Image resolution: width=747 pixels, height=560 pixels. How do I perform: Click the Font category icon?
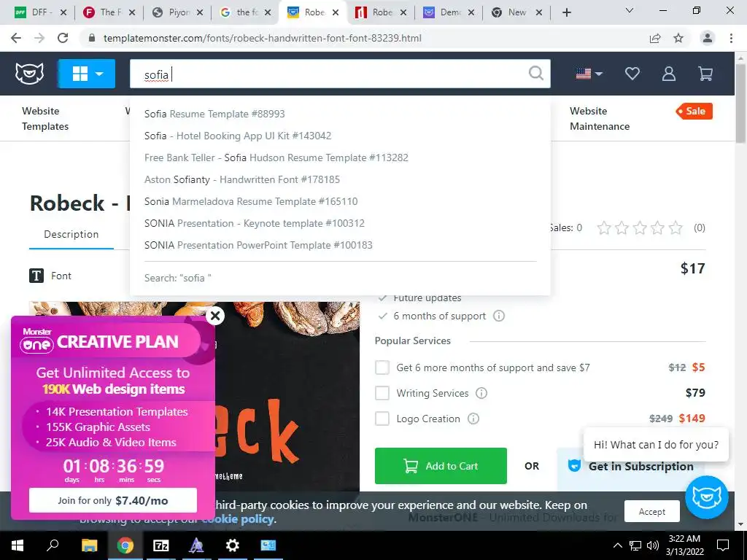tap(36, 276)
